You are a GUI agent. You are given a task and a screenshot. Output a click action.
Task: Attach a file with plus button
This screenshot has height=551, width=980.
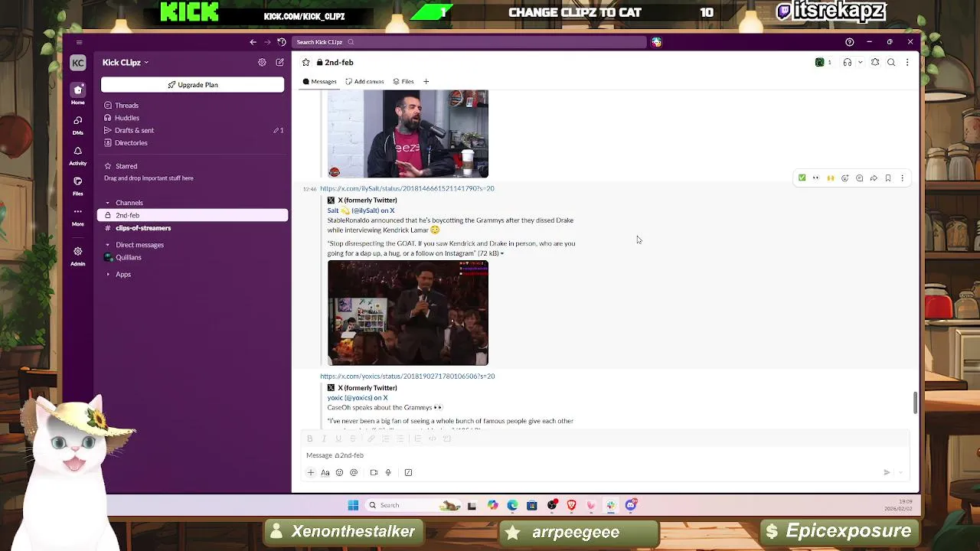pos(311,473)
